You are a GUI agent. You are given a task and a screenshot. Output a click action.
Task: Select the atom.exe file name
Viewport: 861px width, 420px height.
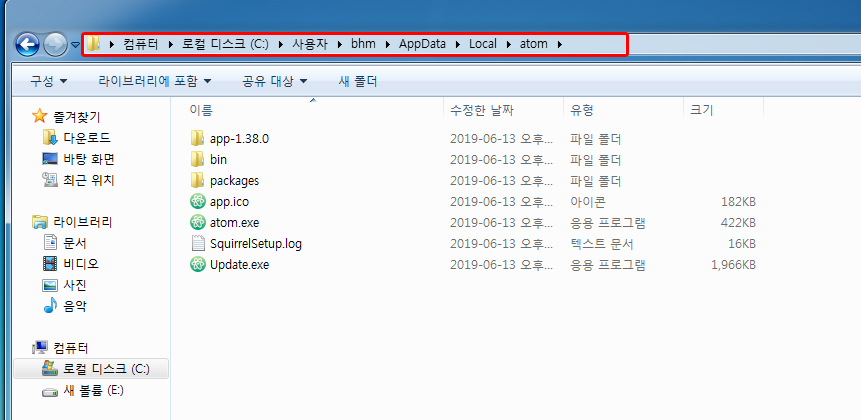(234, 223)
